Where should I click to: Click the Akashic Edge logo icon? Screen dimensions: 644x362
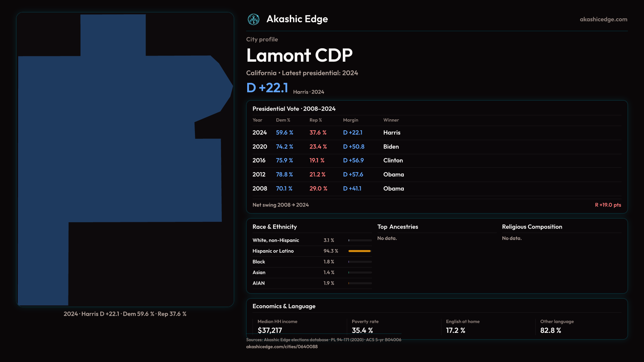coord(254,19)
